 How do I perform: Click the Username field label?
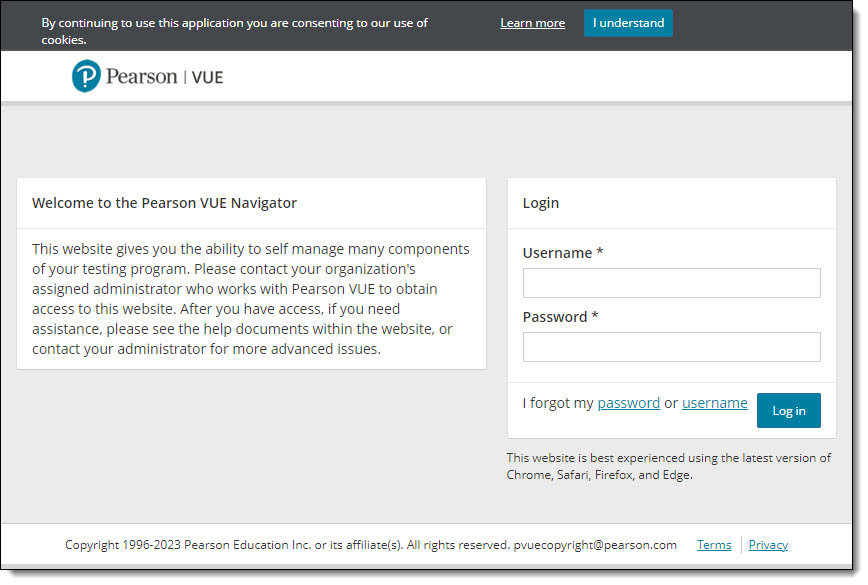[x=562, y=253]
